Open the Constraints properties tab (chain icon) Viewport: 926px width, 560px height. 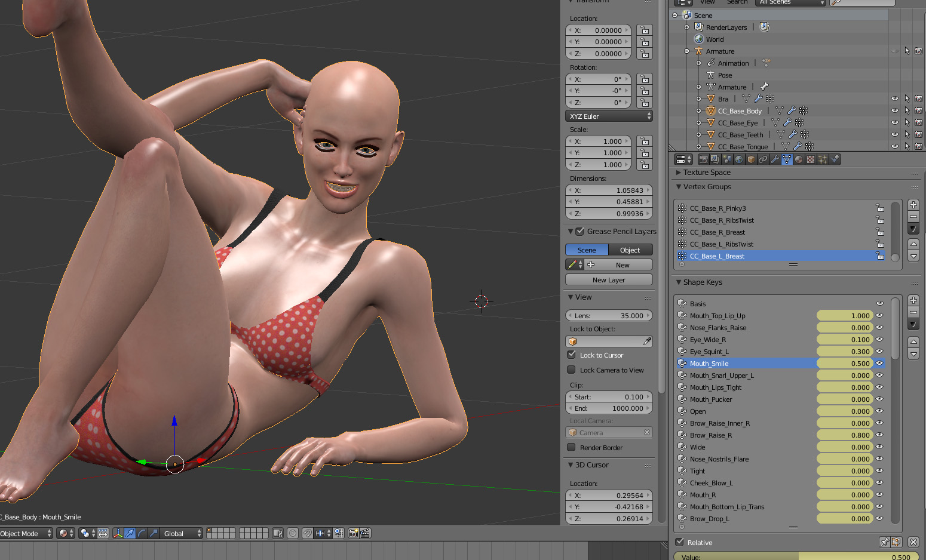[763, 159]
